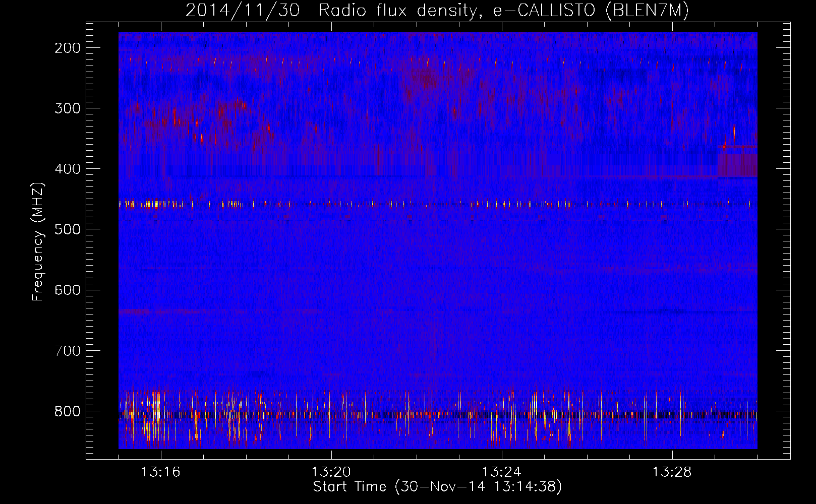Click the 13:20 time tick label
This screenshot has width=816, height=504.
[x=331, y=472]
